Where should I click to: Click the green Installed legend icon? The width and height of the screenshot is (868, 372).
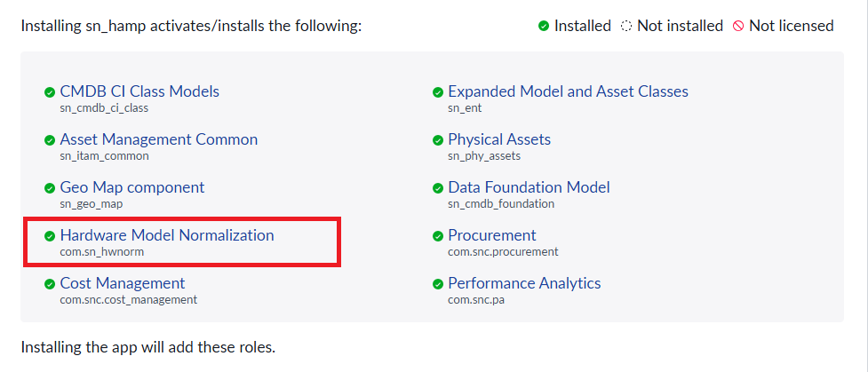[x=544, y=27]
